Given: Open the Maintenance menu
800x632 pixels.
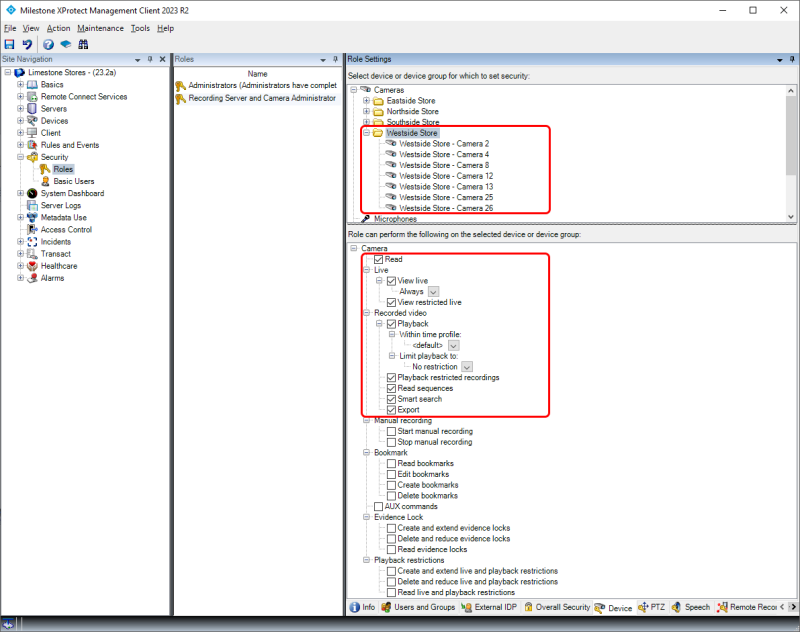Looking at the screenshot, I should (x=100, y=29).
